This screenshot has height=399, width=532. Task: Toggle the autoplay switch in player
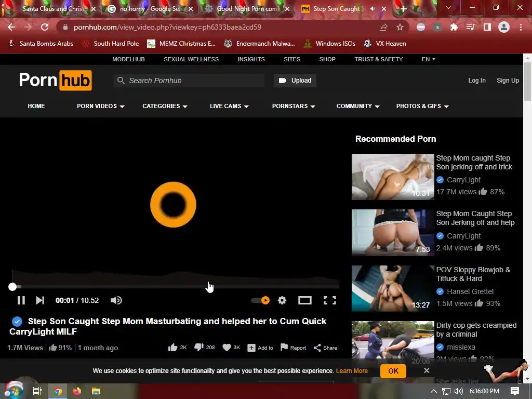click(x=261, y=300)
